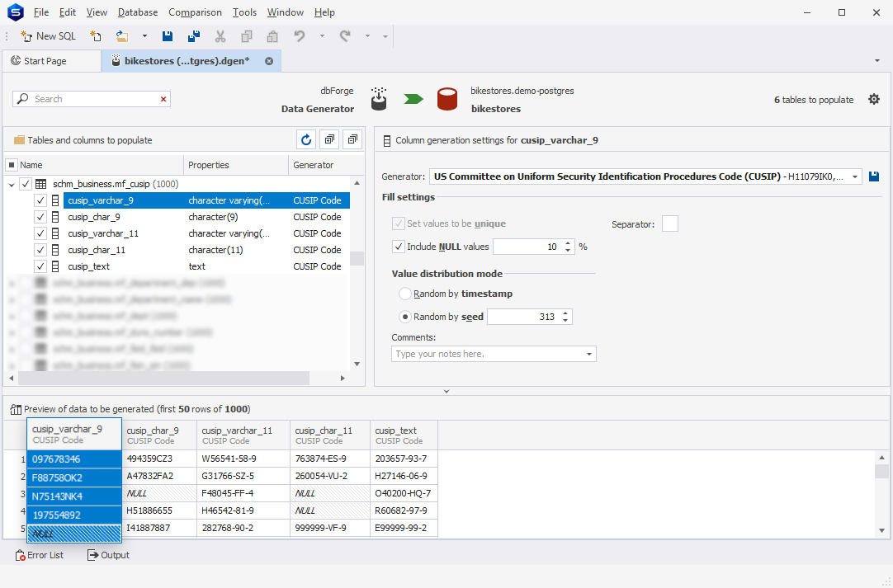Sort by Generator column header
Image resolution: width=893 pixels, height=588 pixels.
pos(319,165)
